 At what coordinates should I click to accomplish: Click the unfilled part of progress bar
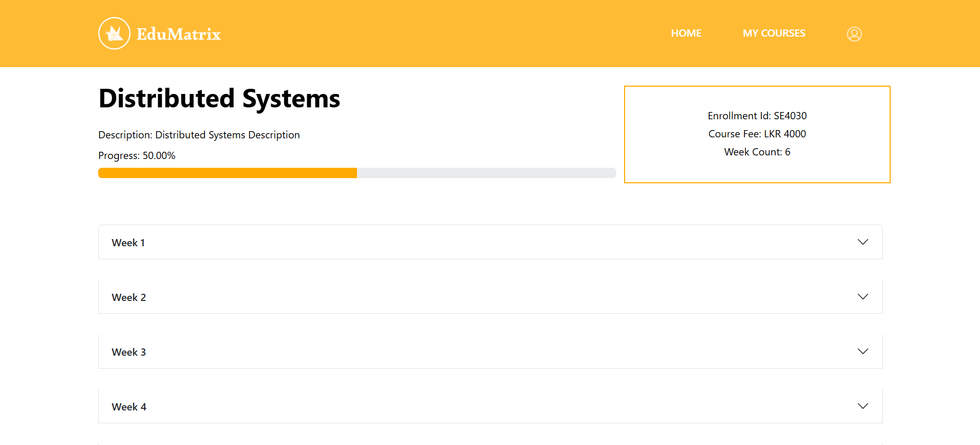click(487, 173)
